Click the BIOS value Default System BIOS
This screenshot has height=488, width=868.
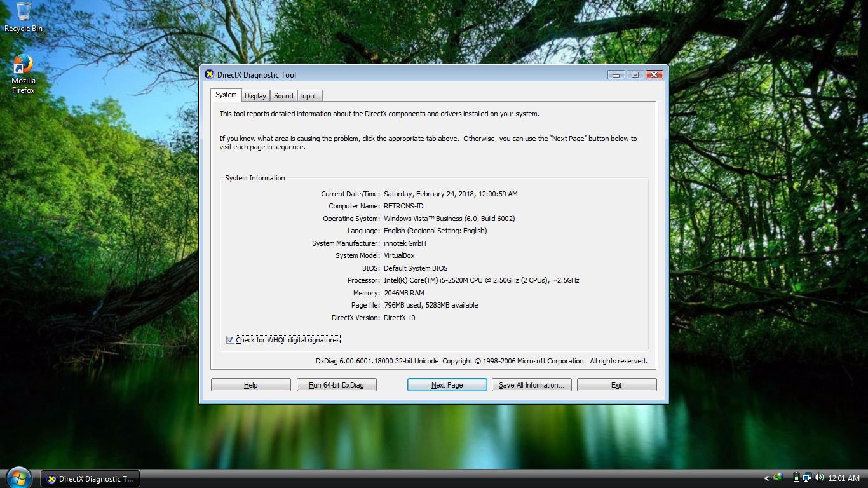pos(416,268)
